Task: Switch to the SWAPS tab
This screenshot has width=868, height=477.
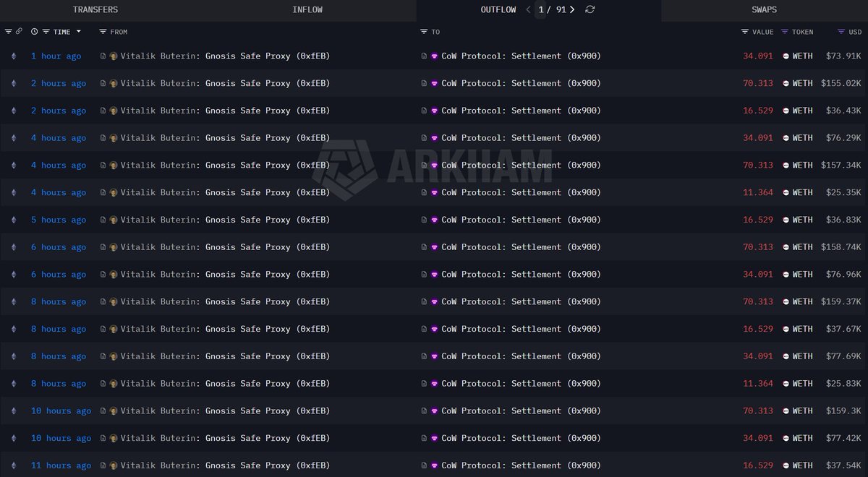Action: coord(765,10)
